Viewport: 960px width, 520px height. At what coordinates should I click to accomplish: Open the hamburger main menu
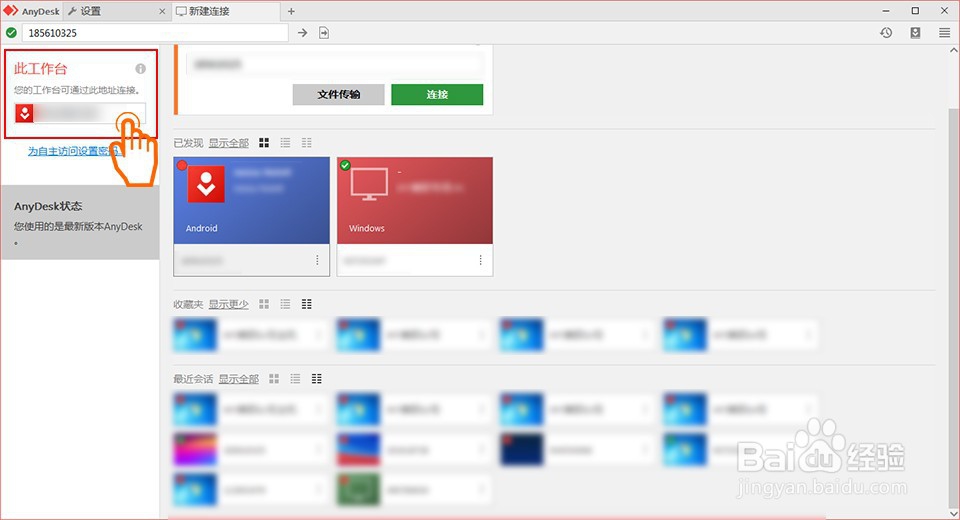coord(945,33)
